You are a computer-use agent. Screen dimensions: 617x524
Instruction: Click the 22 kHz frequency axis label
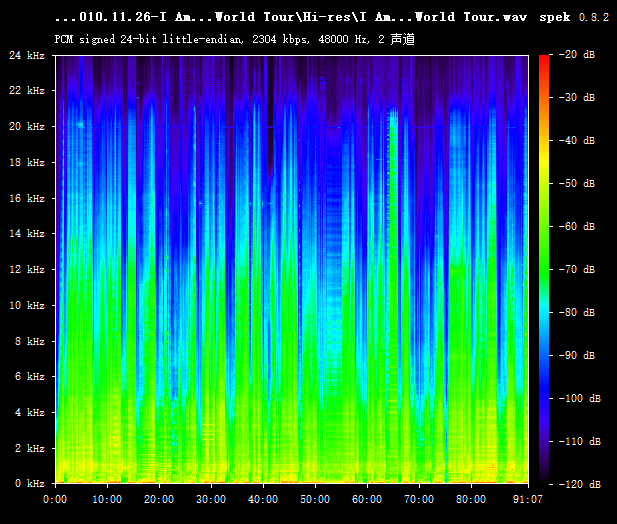coord(27,90)
